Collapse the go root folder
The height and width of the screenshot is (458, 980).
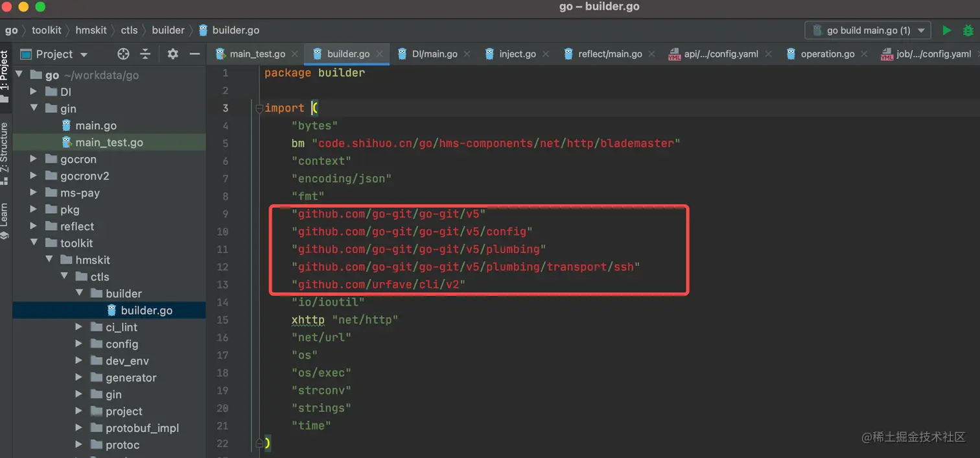tap(18, 75)
